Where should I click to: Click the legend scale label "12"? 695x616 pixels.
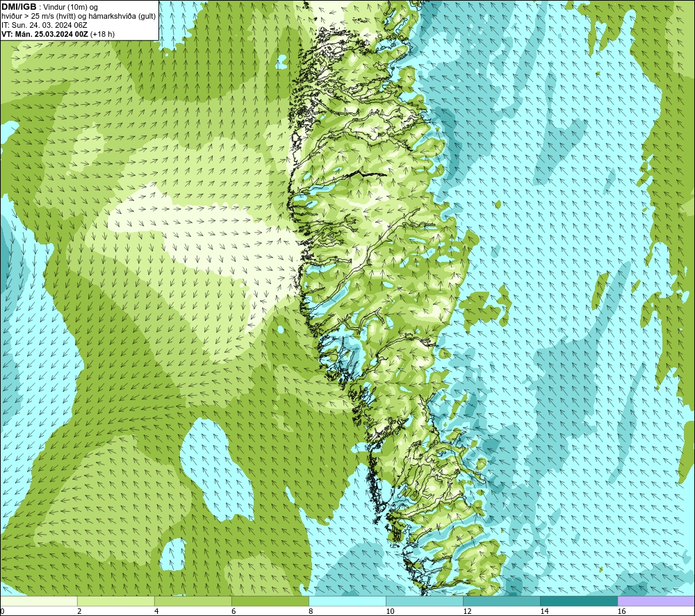[467, 611]
